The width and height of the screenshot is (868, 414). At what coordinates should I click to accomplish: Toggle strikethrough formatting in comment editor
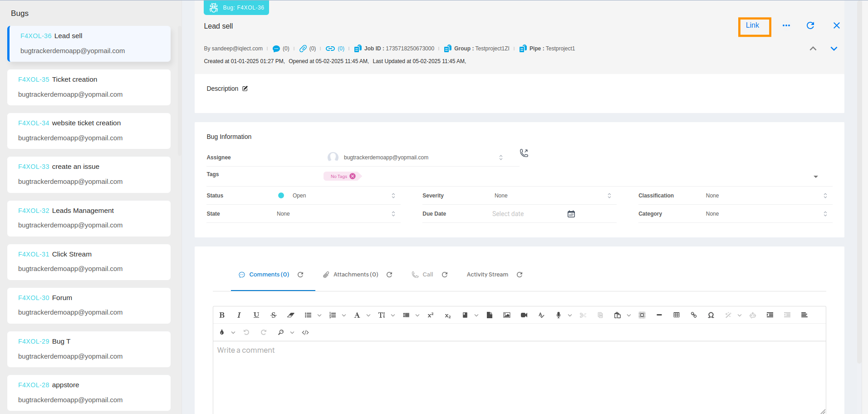pyautogui.click(x=274, y=315)
